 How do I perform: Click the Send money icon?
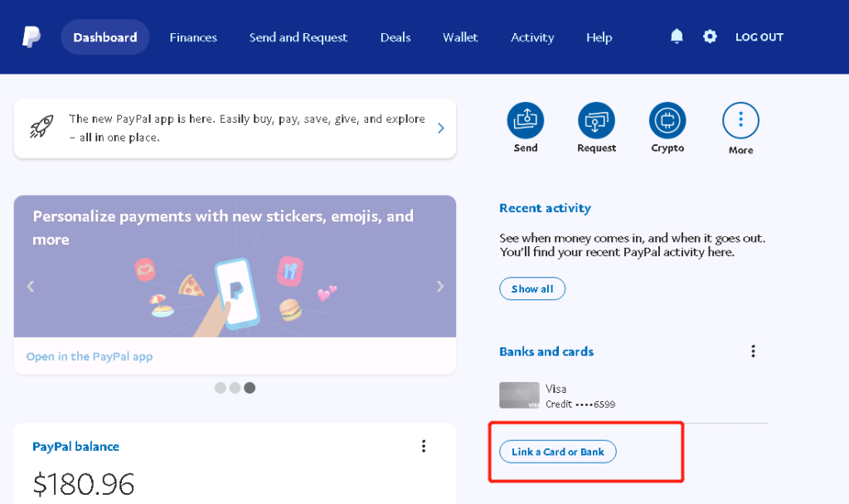pyautogui.click(x=525, y=120)
